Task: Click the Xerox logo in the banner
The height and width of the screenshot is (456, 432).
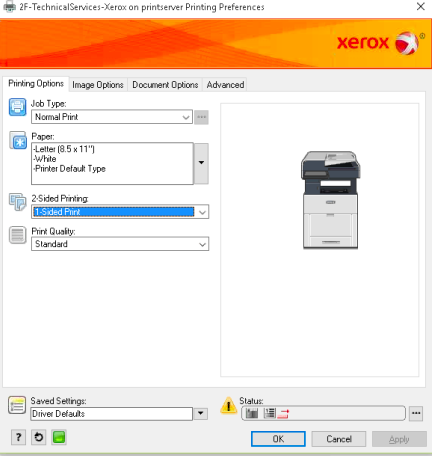Action: (x=381, y=43)
